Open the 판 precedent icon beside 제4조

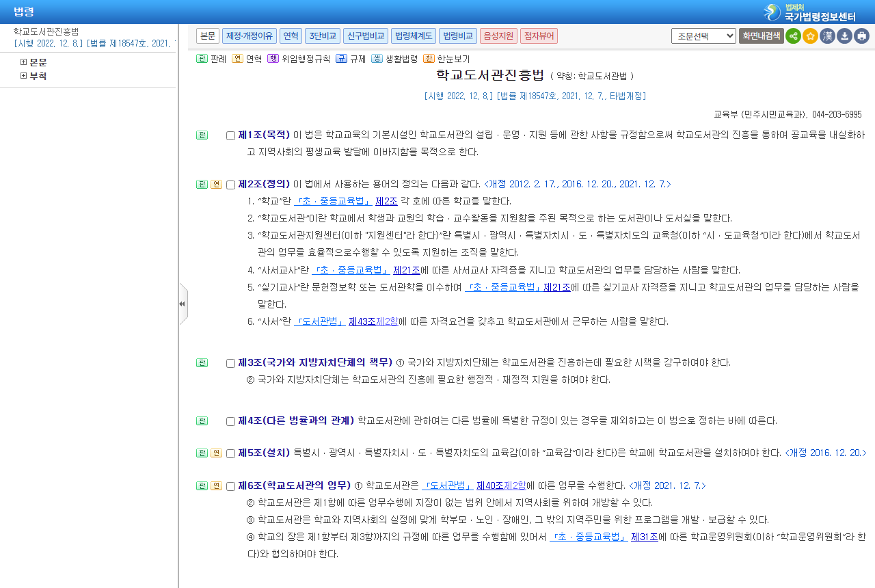(202, 421)
